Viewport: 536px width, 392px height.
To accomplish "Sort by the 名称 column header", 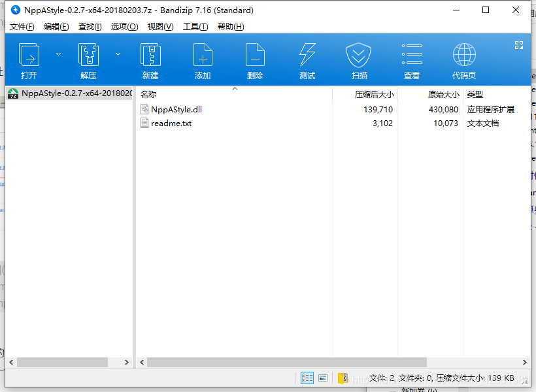I will click(235, 94).
